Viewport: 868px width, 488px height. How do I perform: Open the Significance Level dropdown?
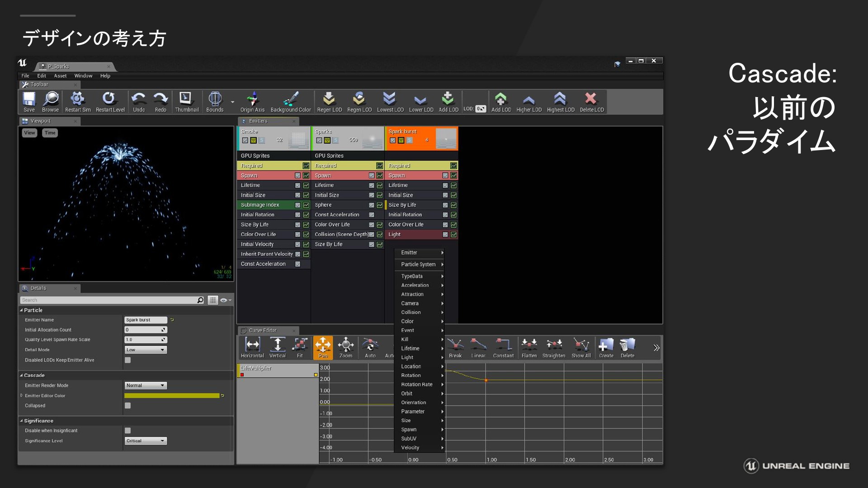click(x=146, y=441)
